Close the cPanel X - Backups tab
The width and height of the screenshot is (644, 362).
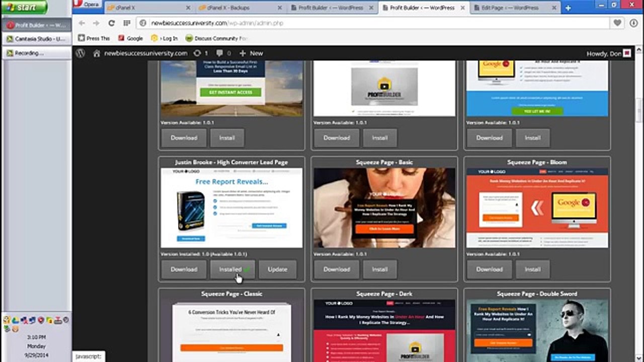click(280, 8)
